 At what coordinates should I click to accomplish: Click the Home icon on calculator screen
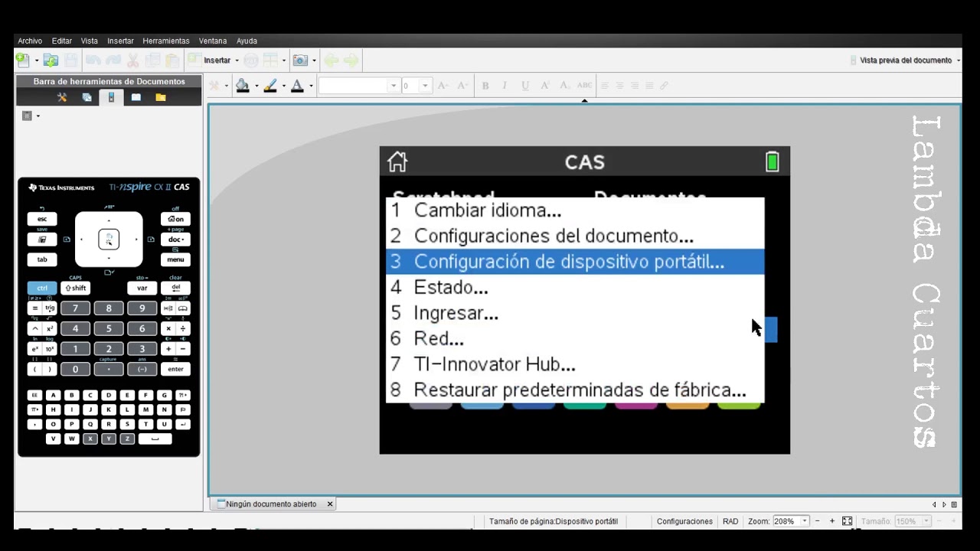[397, 161]
